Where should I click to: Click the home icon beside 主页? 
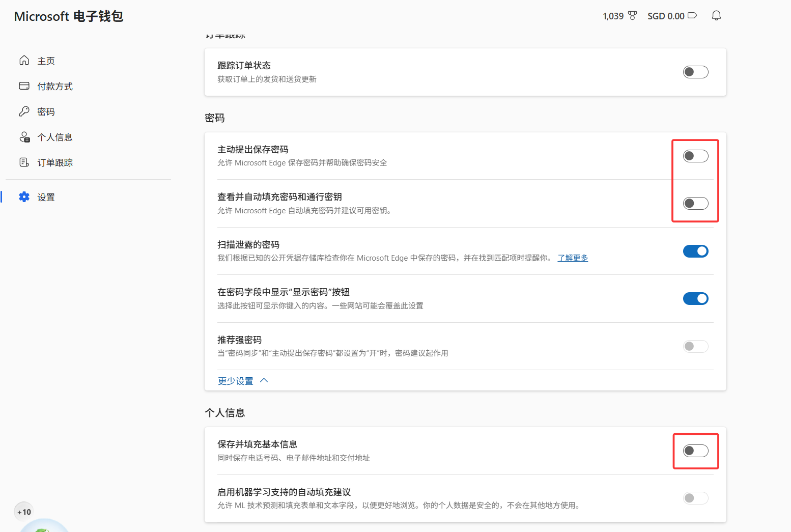24,61
